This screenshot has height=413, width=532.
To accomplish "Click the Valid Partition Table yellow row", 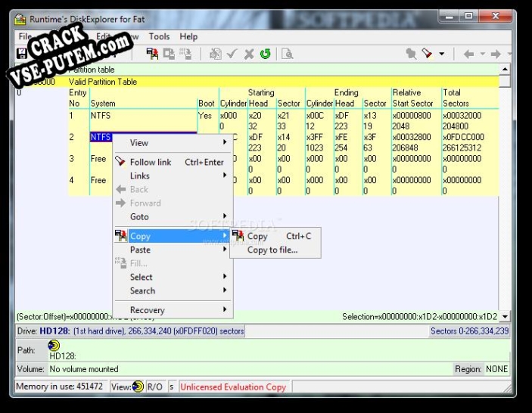I will (x=257, y=82).
